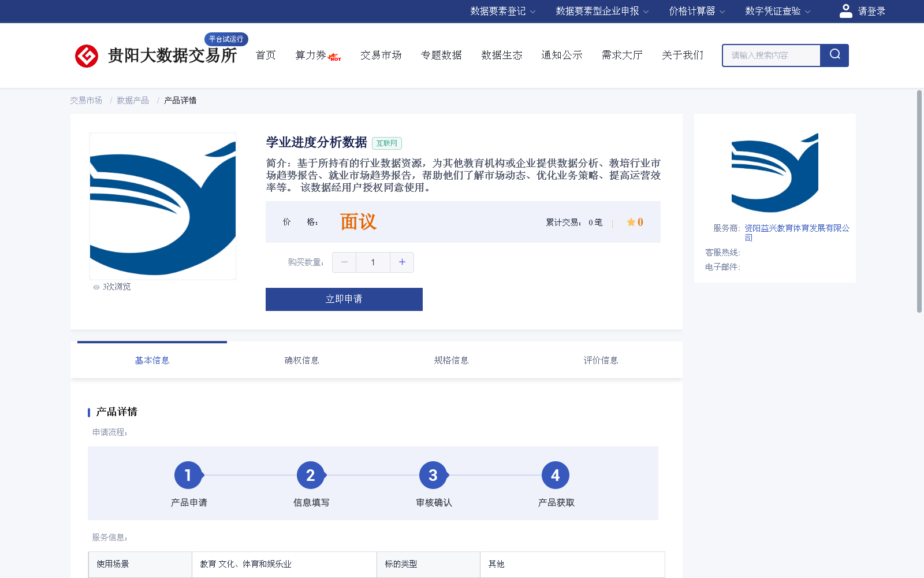Open service provider 资阳益兴教育体育发展有限公司 link
The height and width of the screenshot is (578, 924).
[x=797, y=232]
